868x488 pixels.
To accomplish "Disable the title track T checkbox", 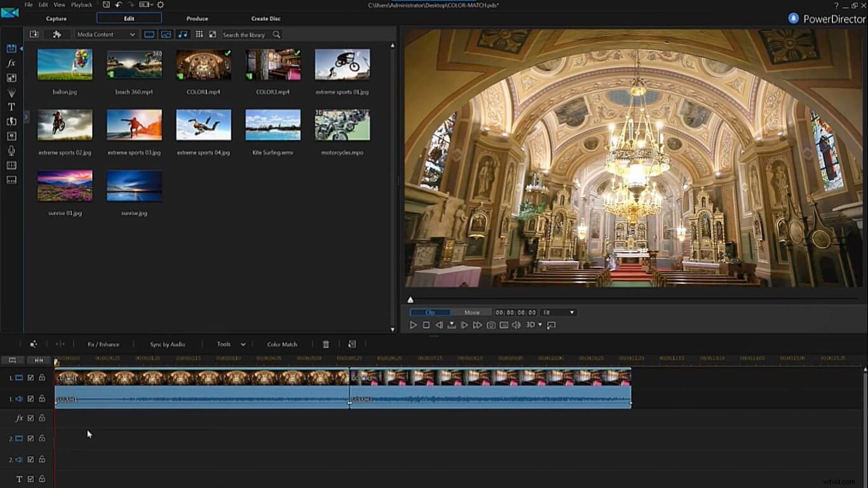I will [x=31, y=478].
